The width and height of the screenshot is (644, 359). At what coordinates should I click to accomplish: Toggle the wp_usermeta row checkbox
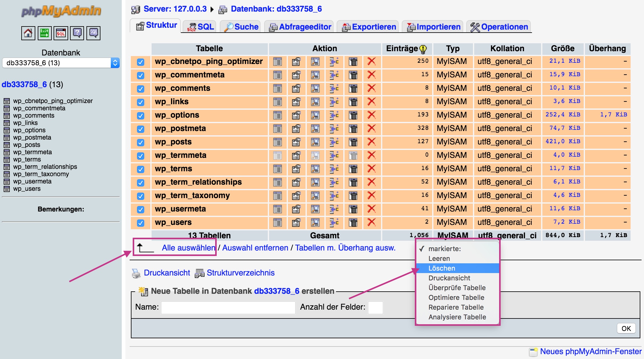(x=140, y=209)
